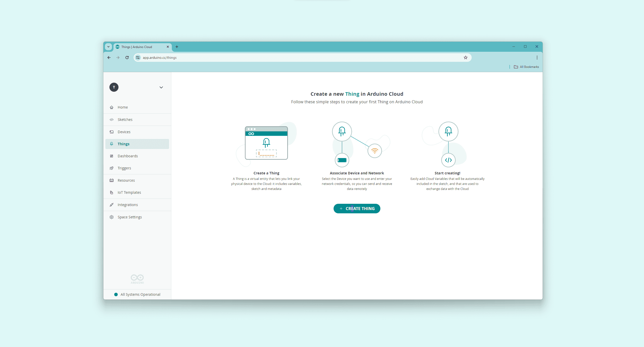The image size is (644, 347).
Task: Click the Arduino logo at sidebar bottom
Action: [137, 279]
